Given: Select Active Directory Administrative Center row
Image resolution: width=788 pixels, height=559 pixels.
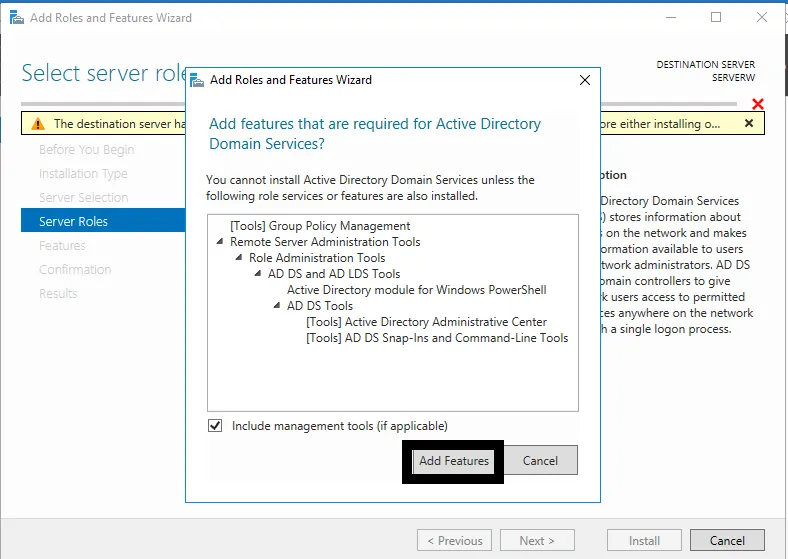Looking at the screenshot, I should tap(427, 322).
